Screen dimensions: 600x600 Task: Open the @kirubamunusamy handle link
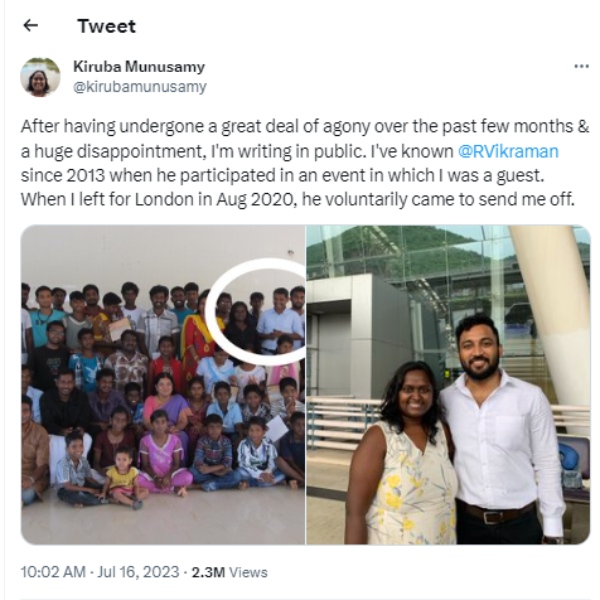click(140, 87)
